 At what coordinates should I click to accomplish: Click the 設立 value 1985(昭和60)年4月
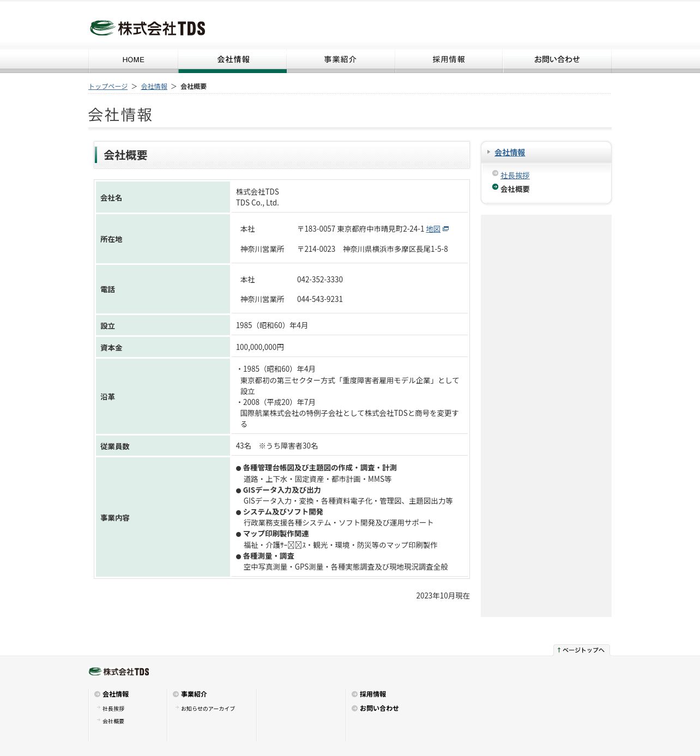pos(272,325)
